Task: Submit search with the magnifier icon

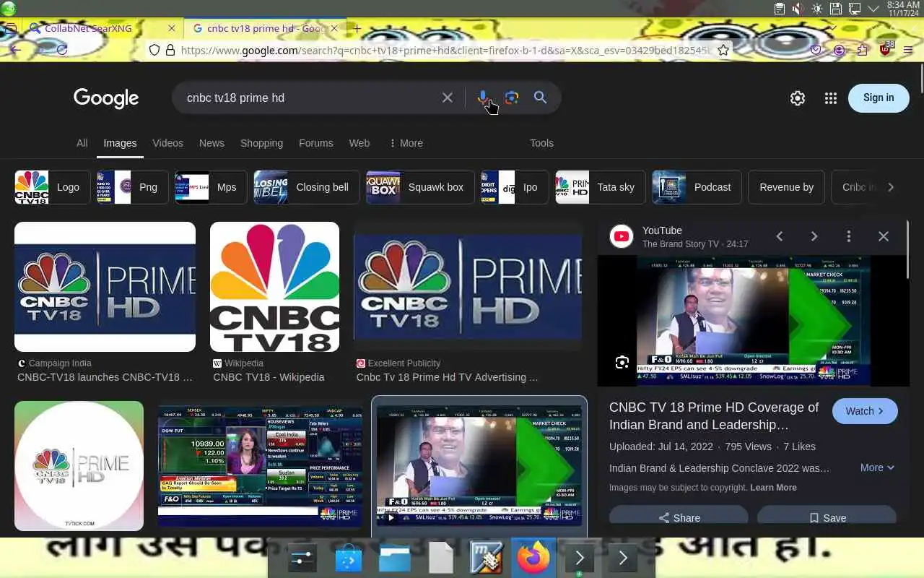Action: click(540, 98)
